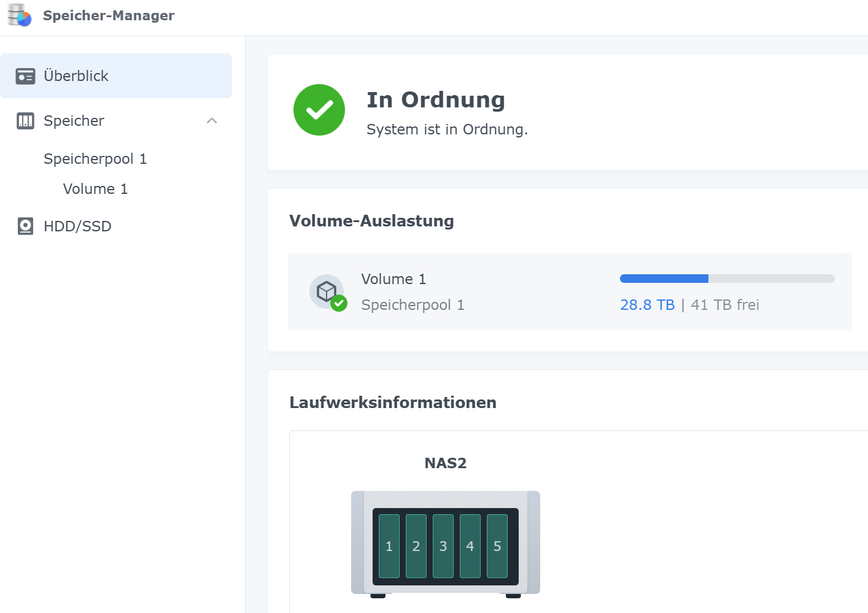Open the Überblick menu entry

pos(116,76)
